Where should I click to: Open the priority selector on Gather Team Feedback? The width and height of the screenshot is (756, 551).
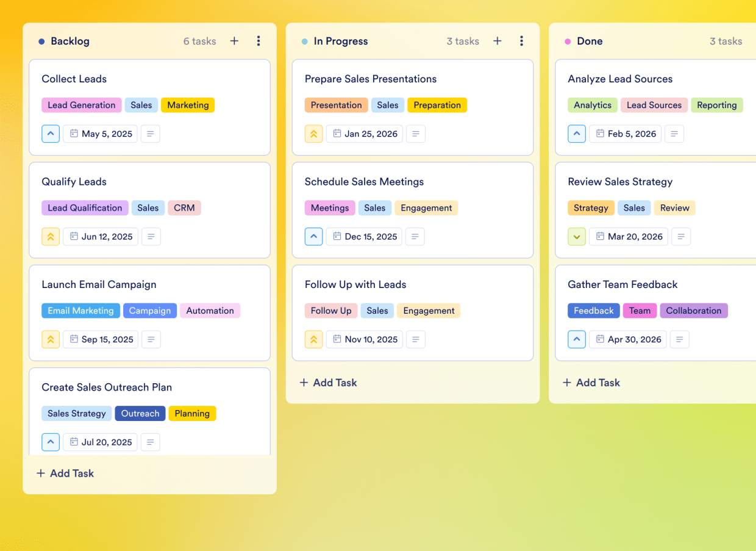point(577,339)
